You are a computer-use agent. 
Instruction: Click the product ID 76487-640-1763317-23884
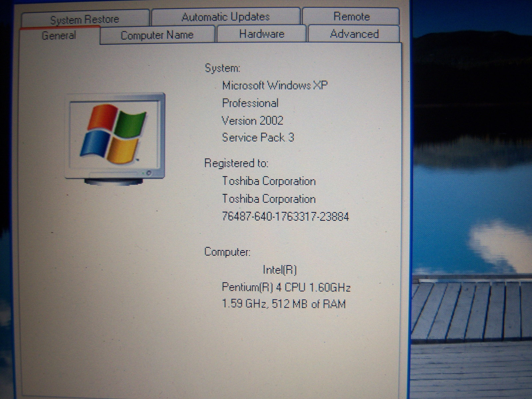coord(285,217)
